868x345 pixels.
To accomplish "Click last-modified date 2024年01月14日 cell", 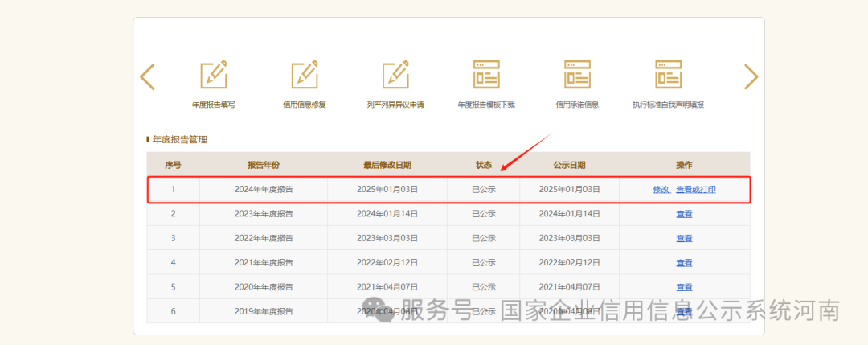I will coord(387,214).
